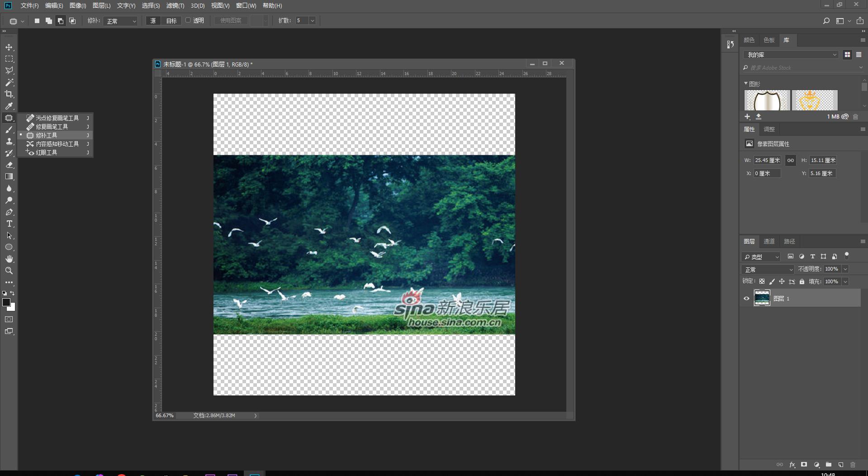Hide 图层 1 with eye icon
The image size is (868, 476).
(746, 299)
